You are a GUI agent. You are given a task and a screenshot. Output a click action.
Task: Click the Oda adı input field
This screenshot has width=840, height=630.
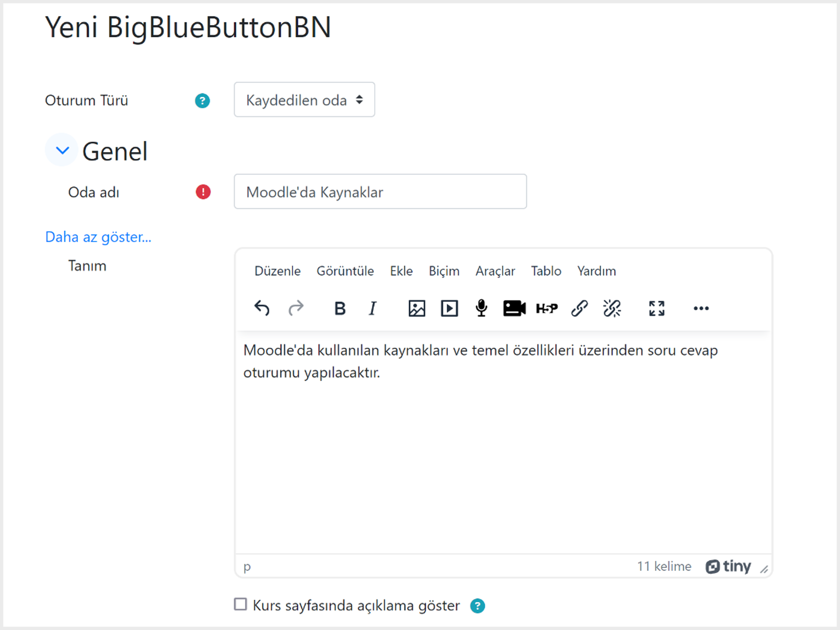380,192
